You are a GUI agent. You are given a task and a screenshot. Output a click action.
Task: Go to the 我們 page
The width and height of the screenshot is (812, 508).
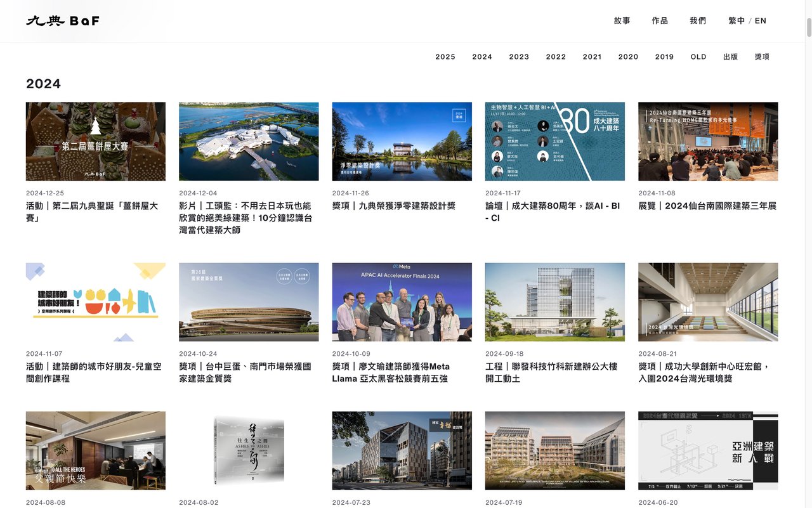pos(698,21)
